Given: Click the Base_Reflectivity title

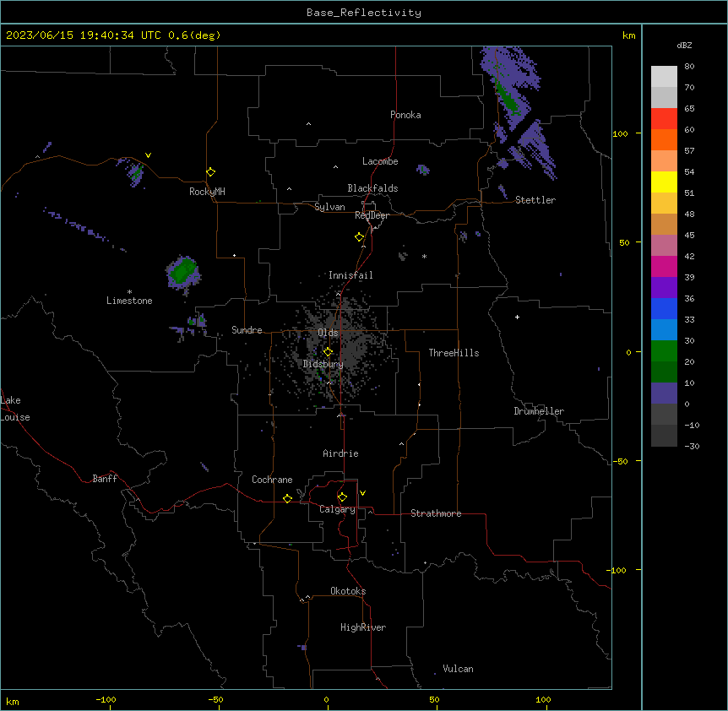Looking at the screenshot, I should coord(364,13).
